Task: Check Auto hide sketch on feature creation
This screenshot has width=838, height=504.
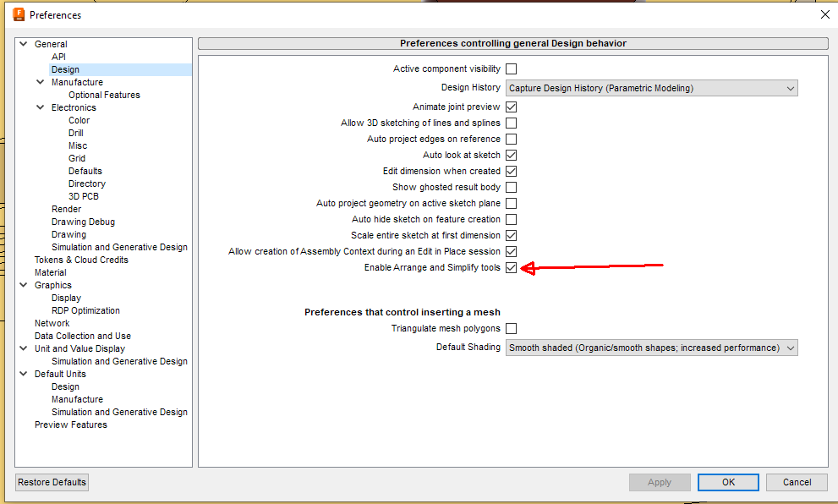Action: [511, 220]
